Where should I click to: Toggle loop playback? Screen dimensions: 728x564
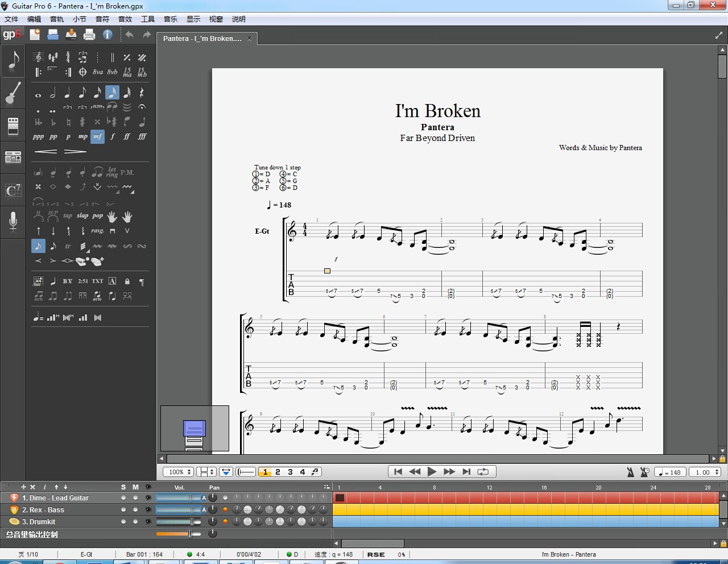point(483,472)
